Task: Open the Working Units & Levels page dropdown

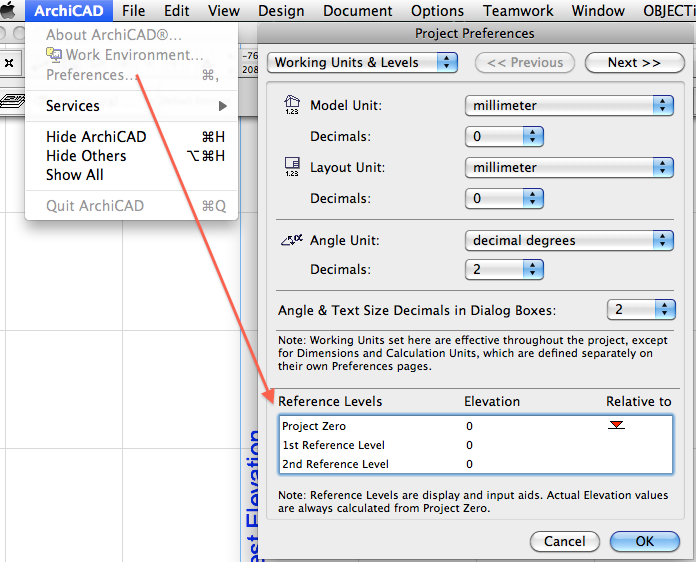Action: click(362, 63)
